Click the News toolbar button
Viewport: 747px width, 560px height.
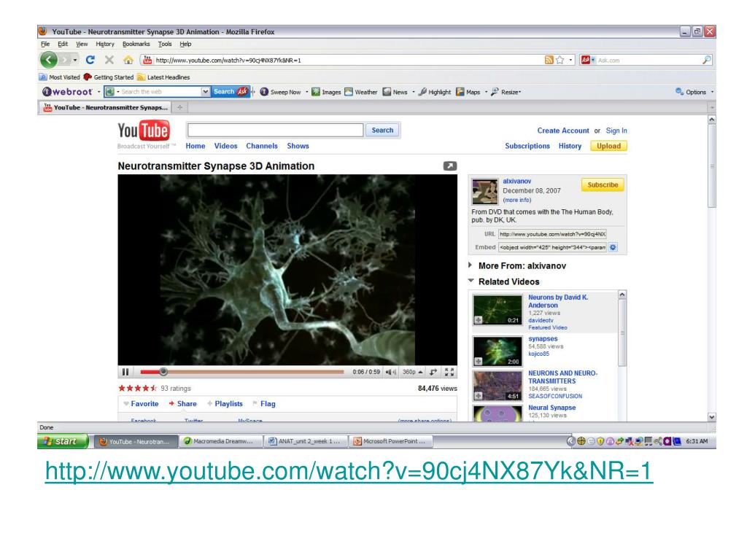395,92
